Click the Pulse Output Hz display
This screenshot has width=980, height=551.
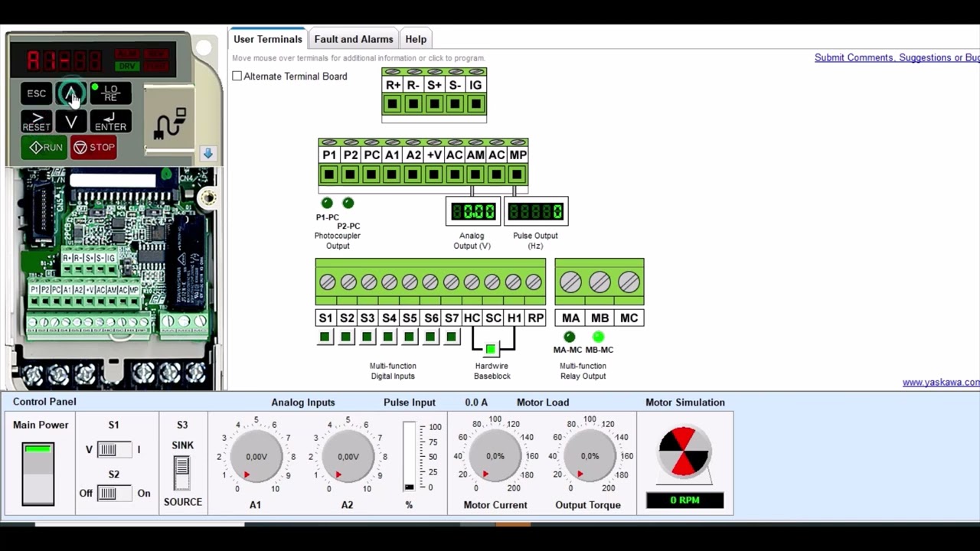tap(536, 211)
